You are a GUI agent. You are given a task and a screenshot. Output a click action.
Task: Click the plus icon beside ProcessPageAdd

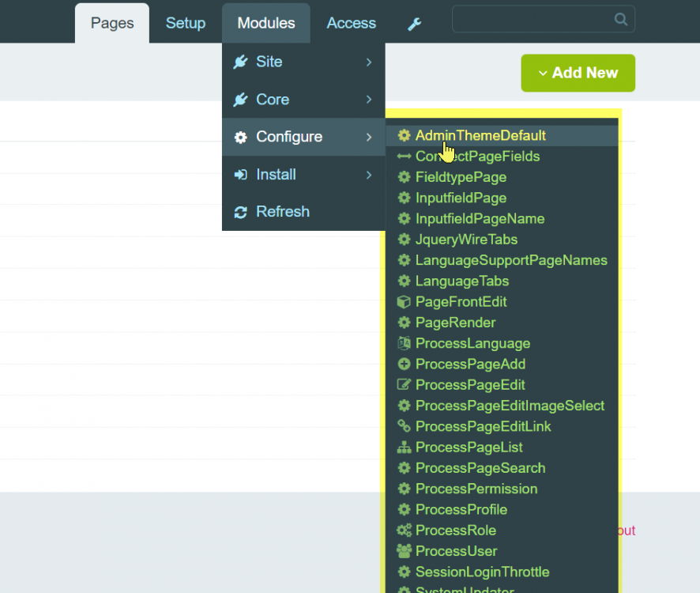(404, 364)
